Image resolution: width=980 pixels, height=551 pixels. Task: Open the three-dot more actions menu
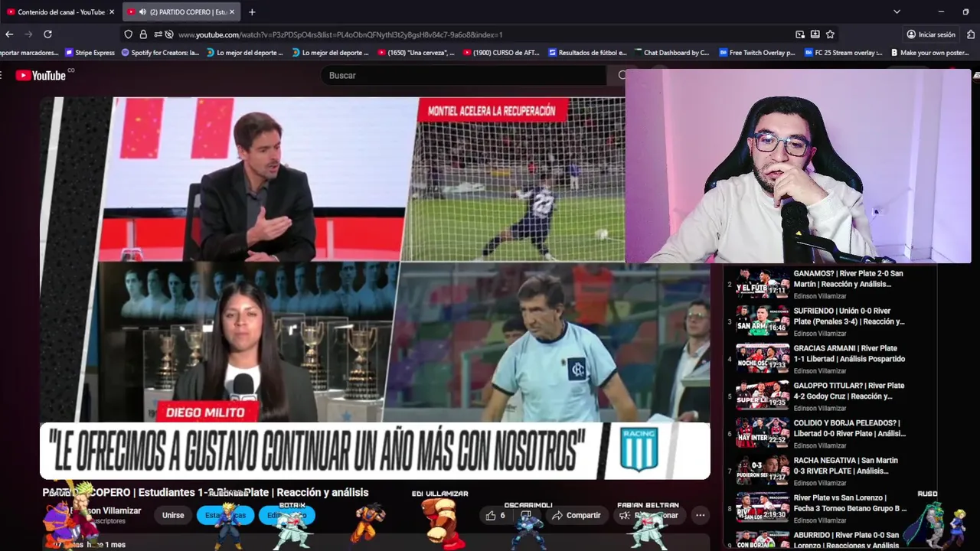coord(700,515)
